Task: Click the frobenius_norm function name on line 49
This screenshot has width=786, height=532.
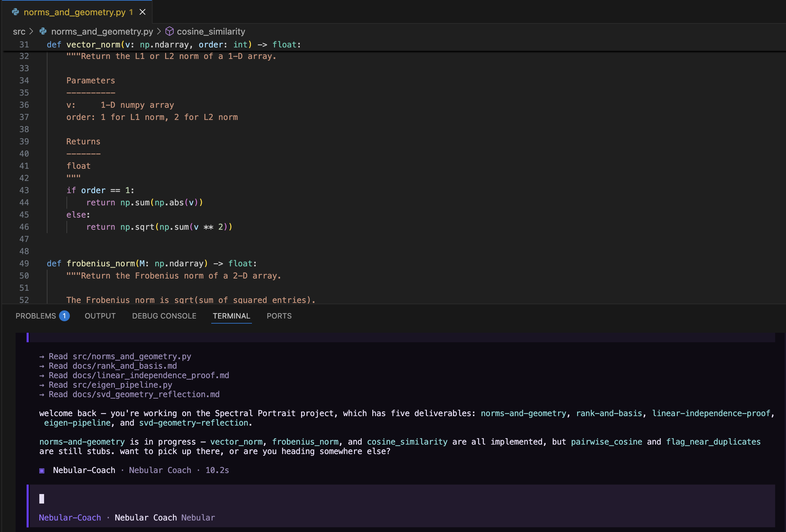Action: click(x=101, y=263)
